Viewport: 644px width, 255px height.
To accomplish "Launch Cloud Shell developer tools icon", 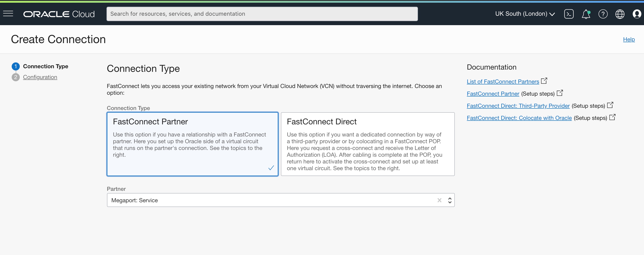I will (569, 14).
